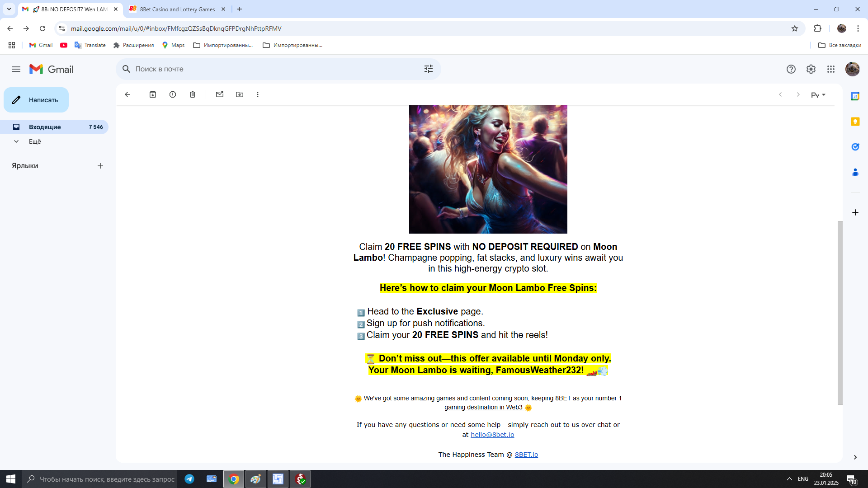Open Google Tasks from the side panel
This screenshot has height=488, width=868.
[x=855, y=147]
